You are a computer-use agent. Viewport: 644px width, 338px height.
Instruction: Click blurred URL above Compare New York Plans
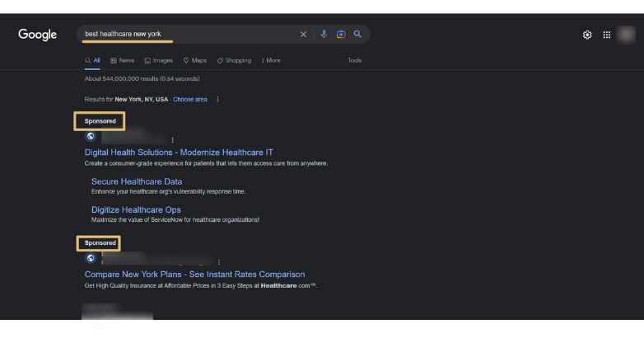[158, 259]
